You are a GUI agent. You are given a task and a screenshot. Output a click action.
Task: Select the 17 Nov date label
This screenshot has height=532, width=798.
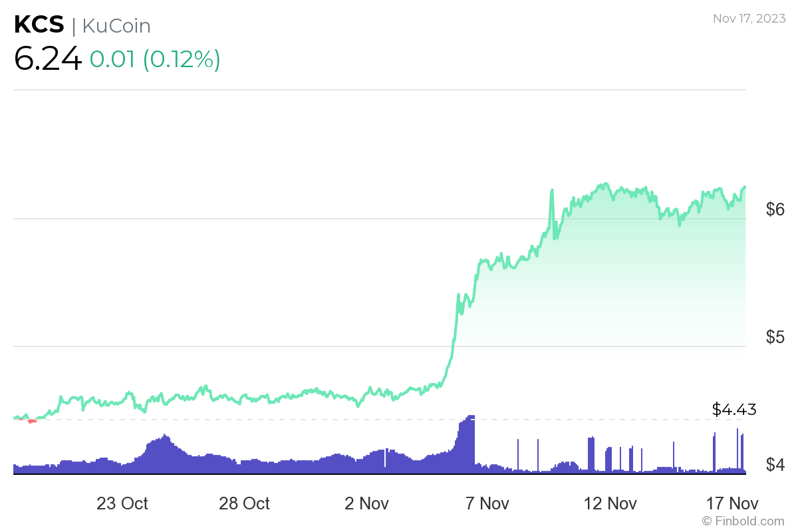pyautogui.click(x=733, y=503)
